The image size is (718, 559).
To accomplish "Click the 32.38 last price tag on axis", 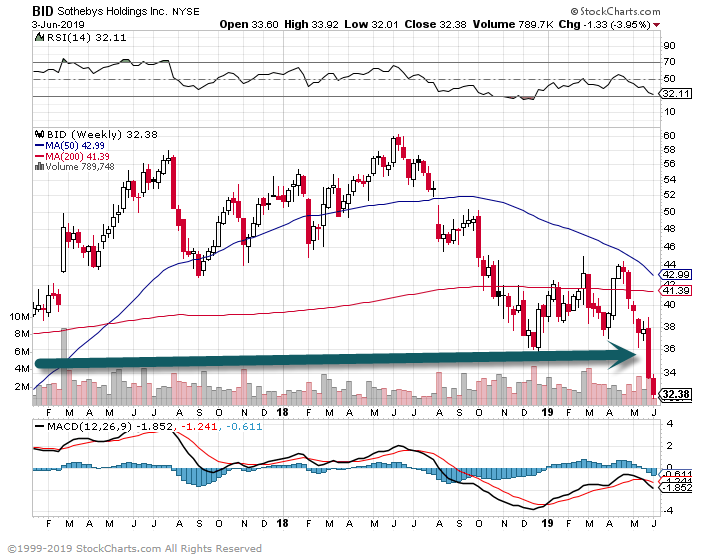I will tap(675, 394).
